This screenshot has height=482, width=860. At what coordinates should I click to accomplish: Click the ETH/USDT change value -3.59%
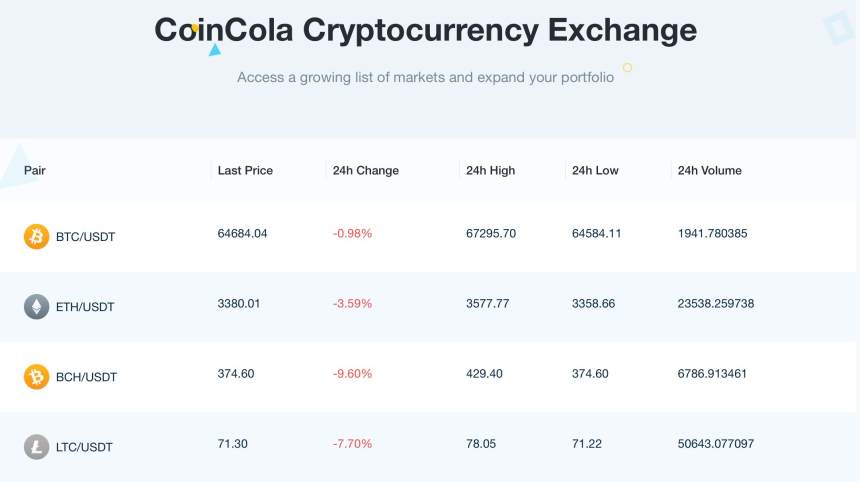(x=352, y=304)
